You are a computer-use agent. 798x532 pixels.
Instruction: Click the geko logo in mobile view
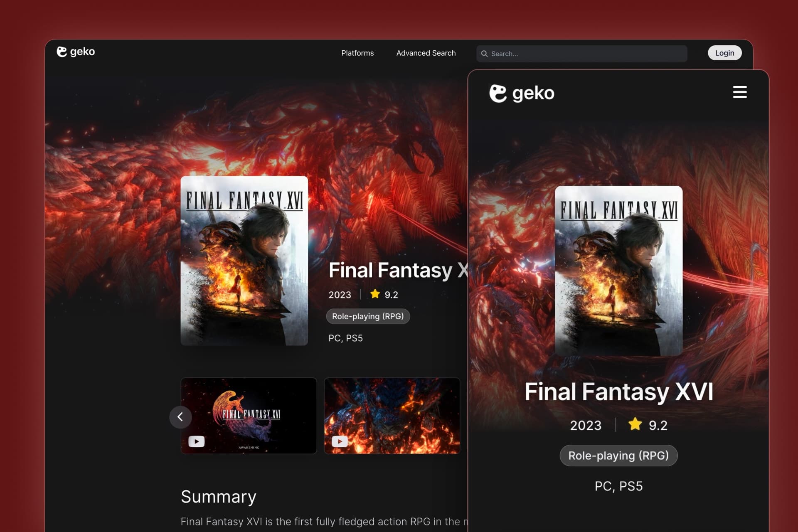pos(522,93)
